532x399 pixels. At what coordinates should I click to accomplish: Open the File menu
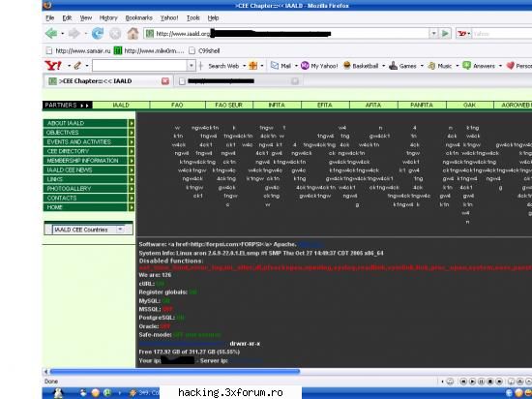pos(50,18)
